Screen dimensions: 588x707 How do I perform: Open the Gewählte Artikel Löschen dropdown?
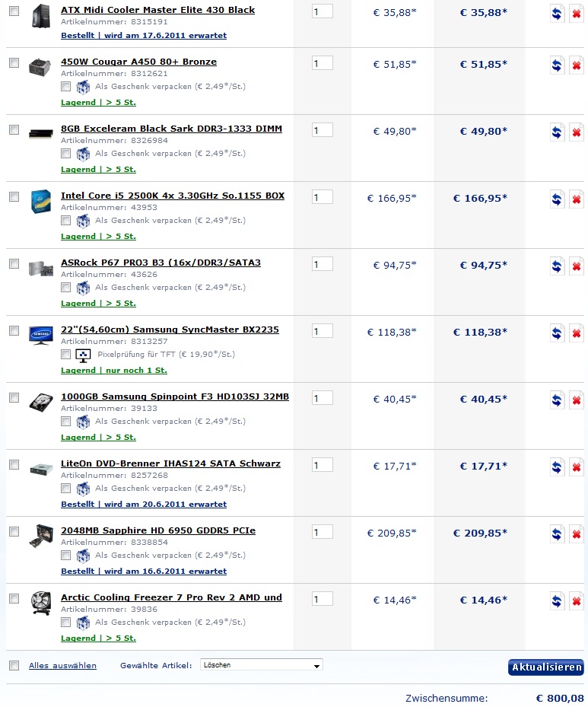pos(262,665)
